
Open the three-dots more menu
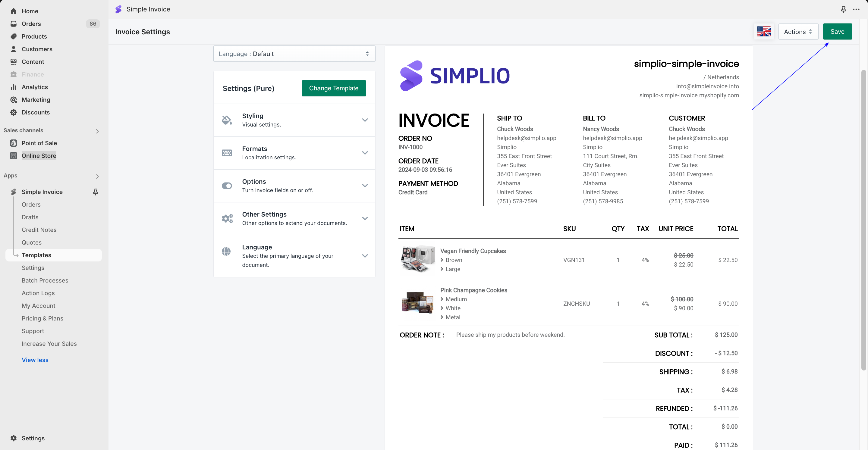856,9
